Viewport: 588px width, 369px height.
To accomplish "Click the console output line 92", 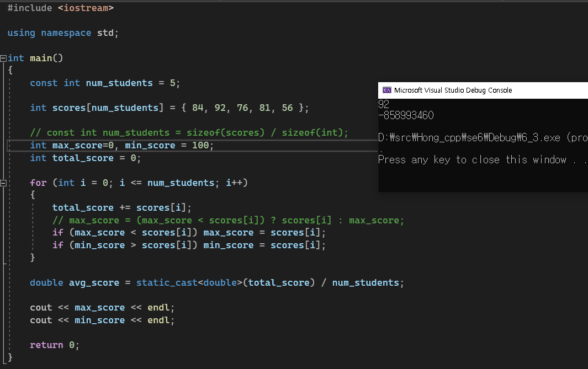I will pyautogui.click(x=384, y=104).
